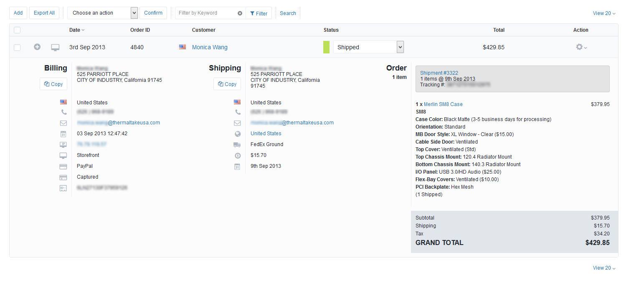Click the shipping email envelope icon
This screenshot has width=644, height=293.
[237, 123]
